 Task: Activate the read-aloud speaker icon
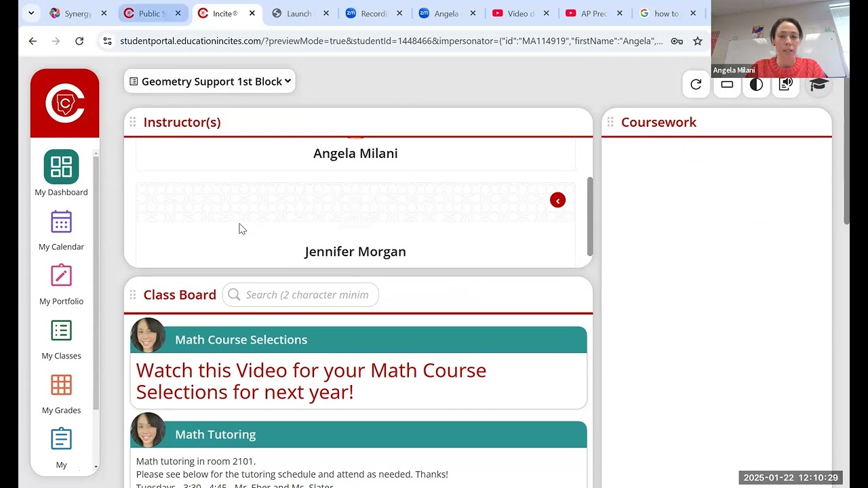click(786, 85)
